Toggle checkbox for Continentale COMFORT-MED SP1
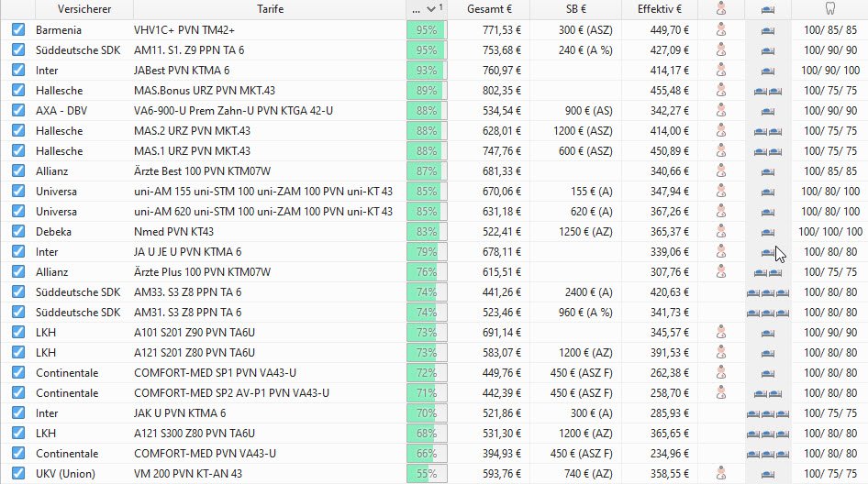868x484 pixels. (x=18, y=372)
